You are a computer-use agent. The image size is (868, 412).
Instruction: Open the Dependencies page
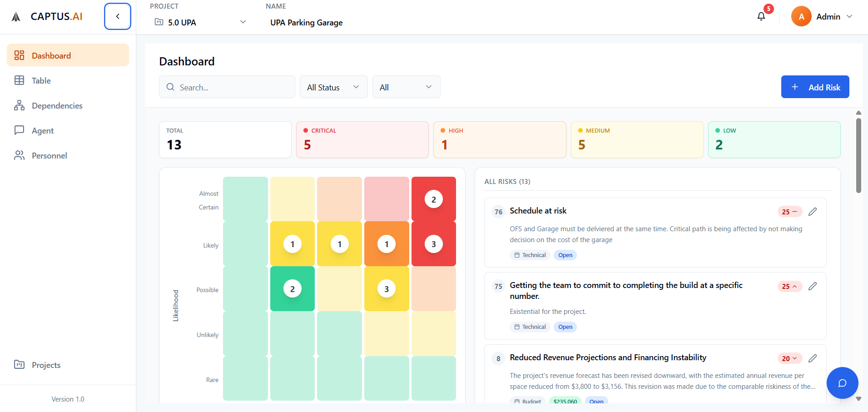point(57,106)
